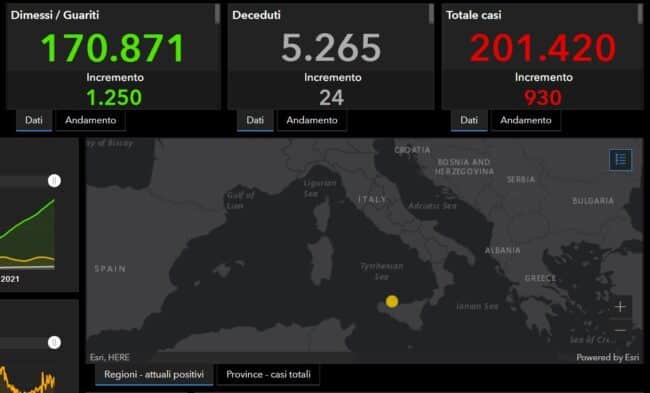This screenshot has width=650, height=393.
Task: Open the map legend list icon
Action: pos(621,160)
